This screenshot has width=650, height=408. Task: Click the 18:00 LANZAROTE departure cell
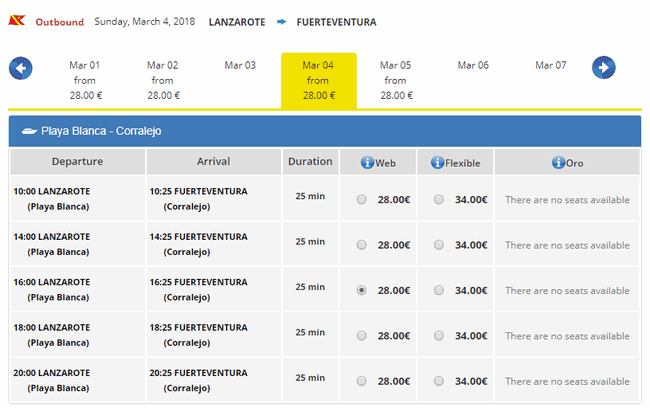pyautogui.click(x=78, y=335)
